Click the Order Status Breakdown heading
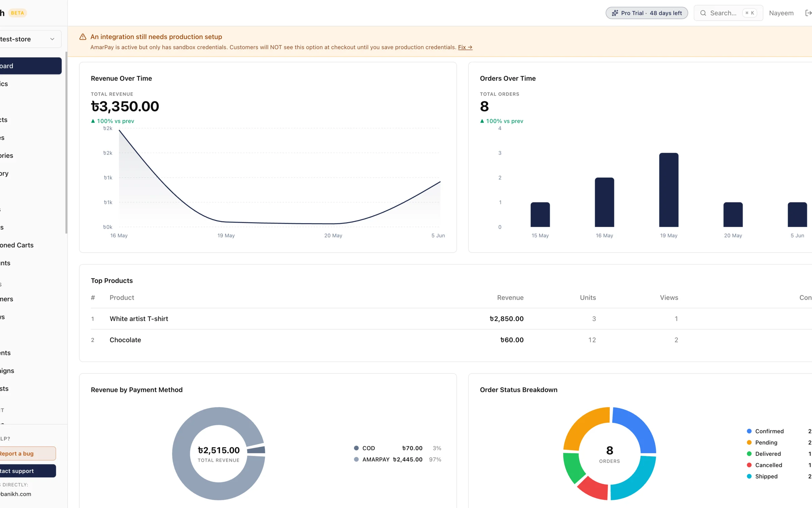 click(x=518, y=389)
